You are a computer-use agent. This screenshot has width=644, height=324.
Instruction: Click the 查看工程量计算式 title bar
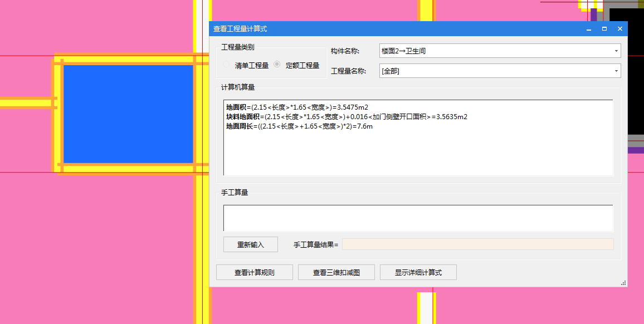tap(390, 28)
